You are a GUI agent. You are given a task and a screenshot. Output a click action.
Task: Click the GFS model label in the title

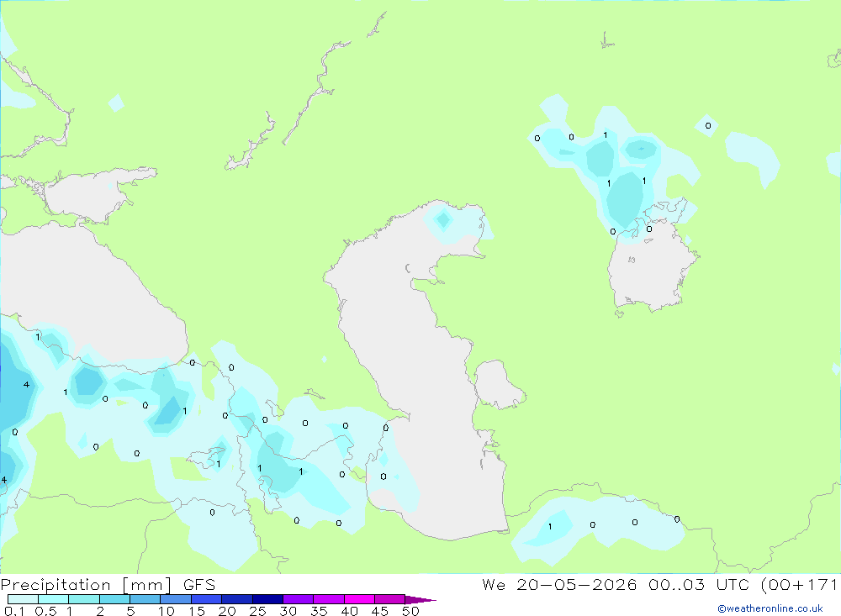click(199, 584)
